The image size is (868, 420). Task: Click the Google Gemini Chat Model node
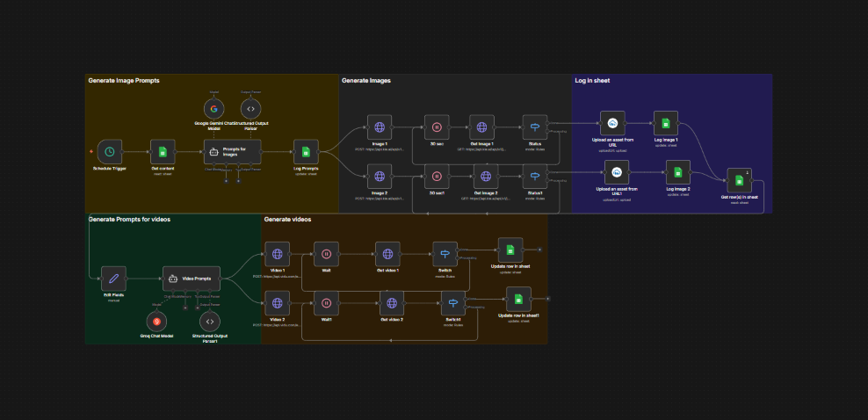pyautogui.click(x=213, y=108)
